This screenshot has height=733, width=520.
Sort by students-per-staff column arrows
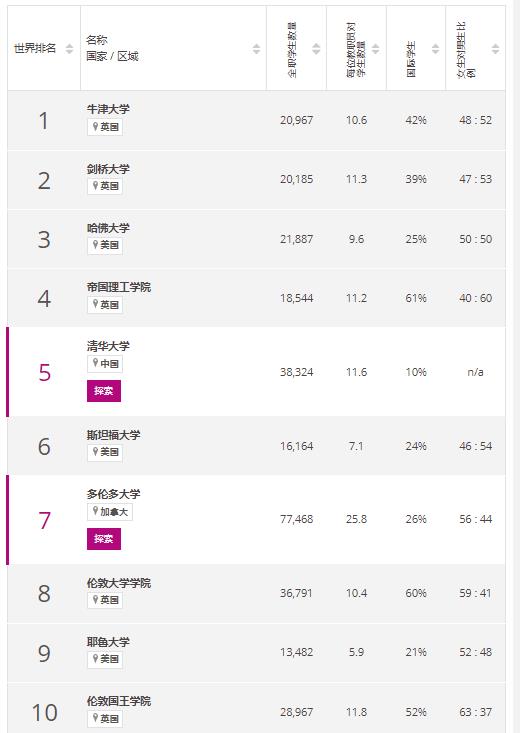coord(376,48)
